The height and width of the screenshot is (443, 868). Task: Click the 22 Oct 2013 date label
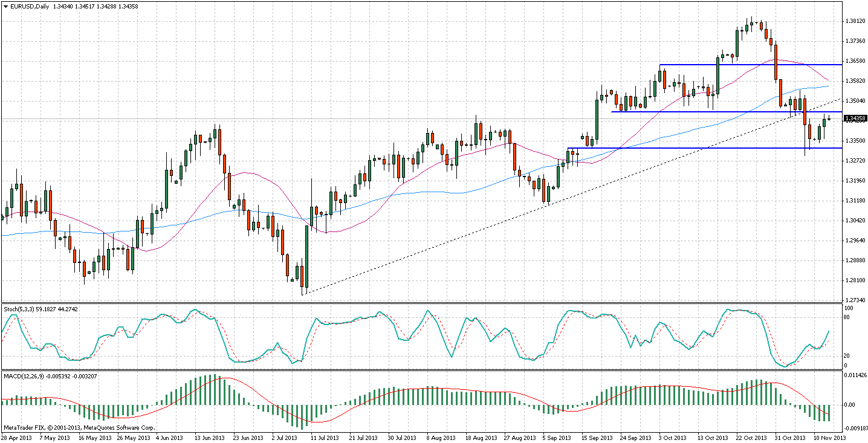[x=753, y=437]
